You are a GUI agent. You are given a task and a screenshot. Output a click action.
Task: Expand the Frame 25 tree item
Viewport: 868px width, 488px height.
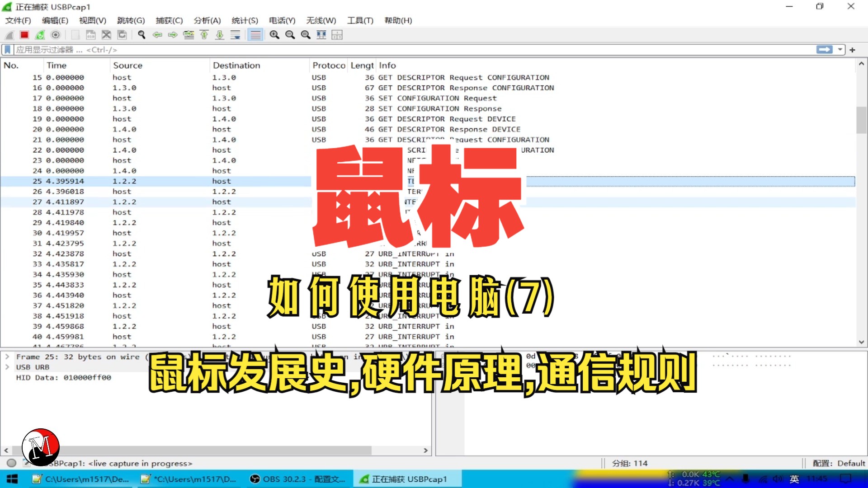tap(7, 357)
